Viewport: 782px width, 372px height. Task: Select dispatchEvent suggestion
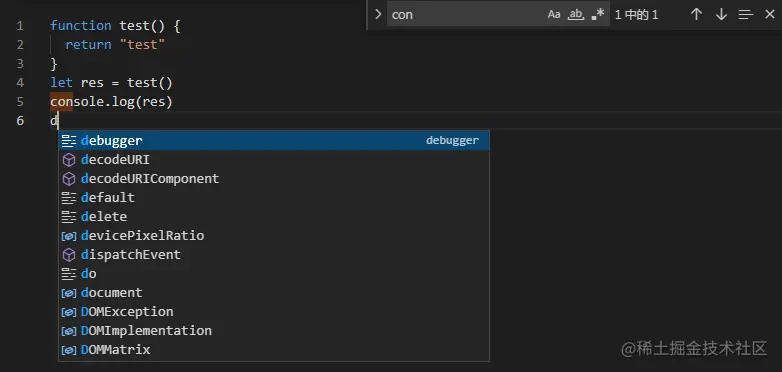click(274, 254)
